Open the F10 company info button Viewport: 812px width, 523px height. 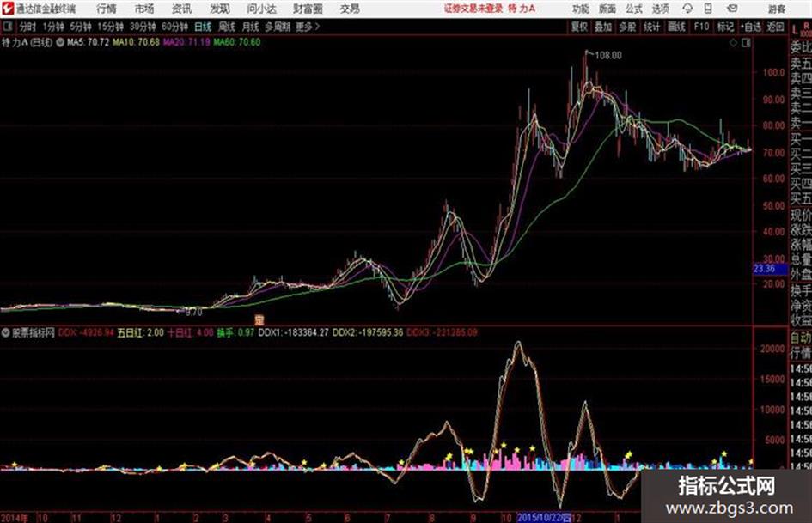coord(701,27)
